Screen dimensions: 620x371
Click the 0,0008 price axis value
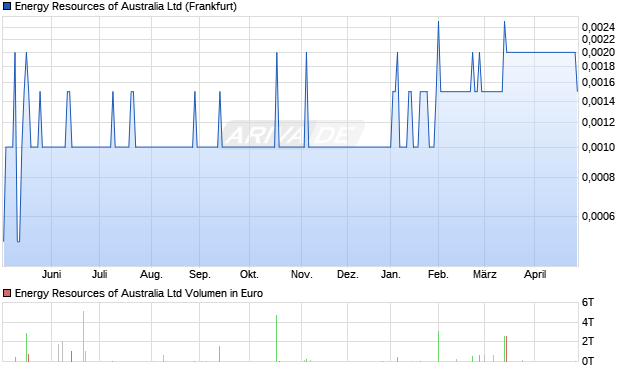pyautogui.click(x=598, y=177)
